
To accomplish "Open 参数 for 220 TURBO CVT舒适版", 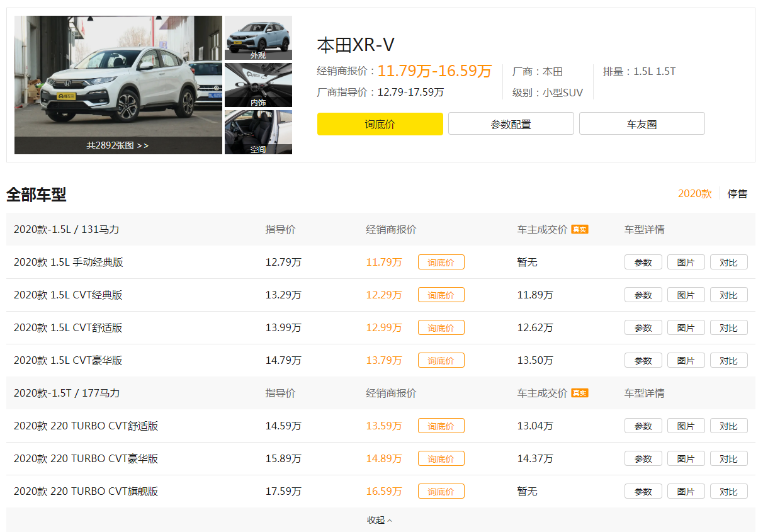I will click(643, 426).
